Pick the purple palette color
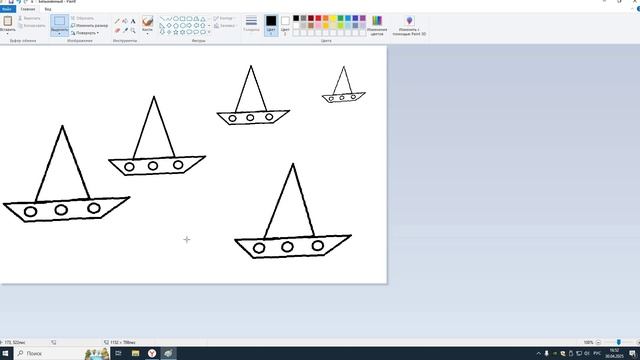This screenshot has height=360, width=640. pyautogui.click(x=362, y=18)
